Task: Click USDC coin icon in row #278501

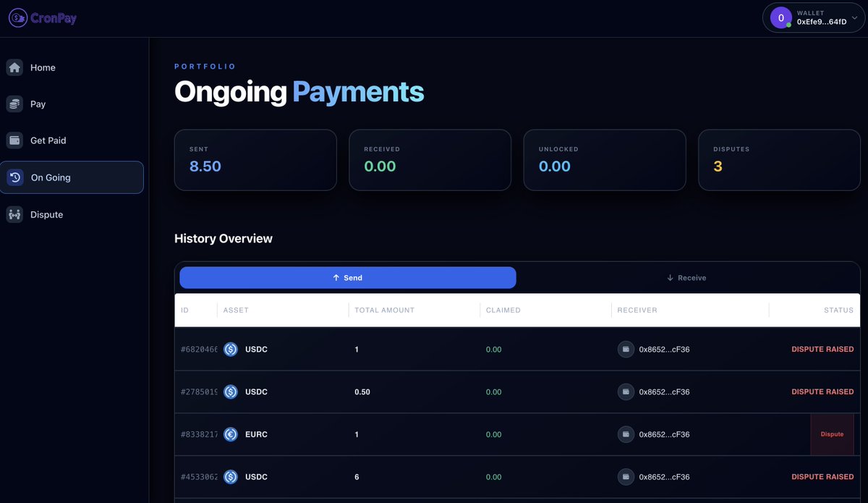Action: (x=231, y=392)
